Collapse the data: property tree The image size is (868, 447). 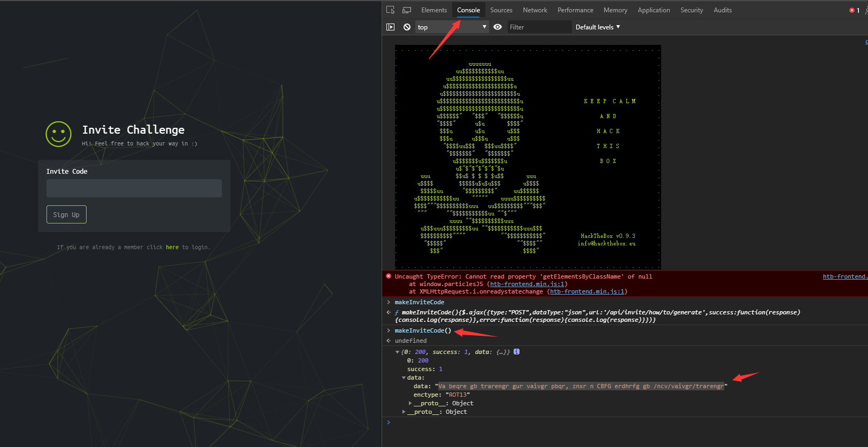click(x=404, y=377)
